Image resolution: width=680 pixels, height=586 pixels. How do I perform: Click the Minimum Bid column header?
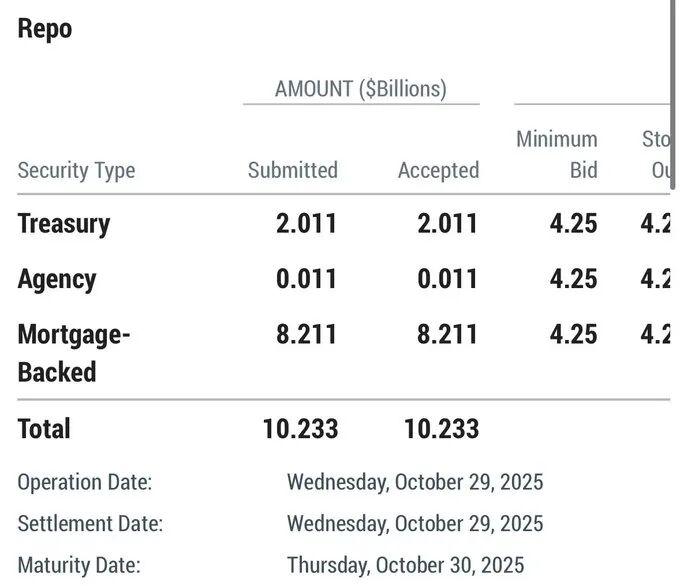(x=557, y=154)
